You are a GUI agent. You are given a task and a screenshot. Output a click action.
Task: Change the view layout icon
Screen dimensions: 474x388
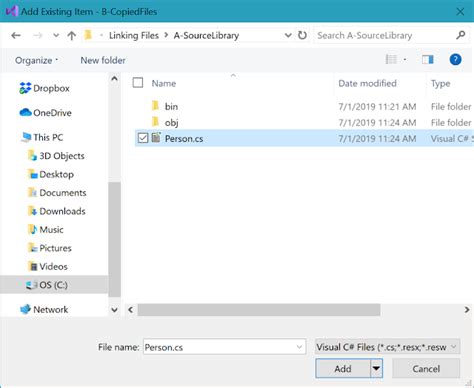coord(391,60)
